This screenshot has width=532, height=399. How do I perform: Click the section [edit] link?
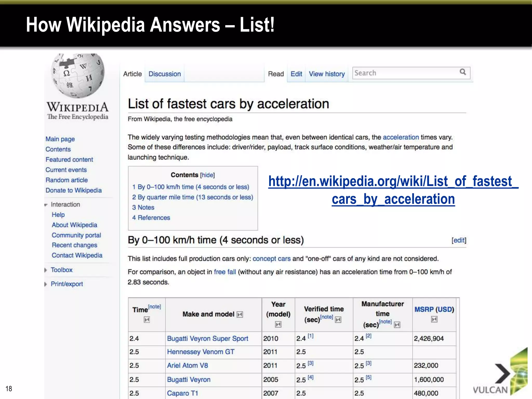click(459, 240)
